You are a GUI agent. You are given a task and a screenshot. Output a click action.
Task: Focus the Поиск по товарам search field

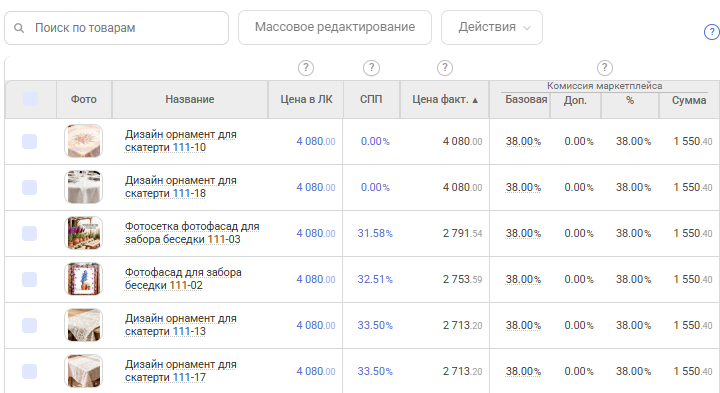click(x=117, y=28)
